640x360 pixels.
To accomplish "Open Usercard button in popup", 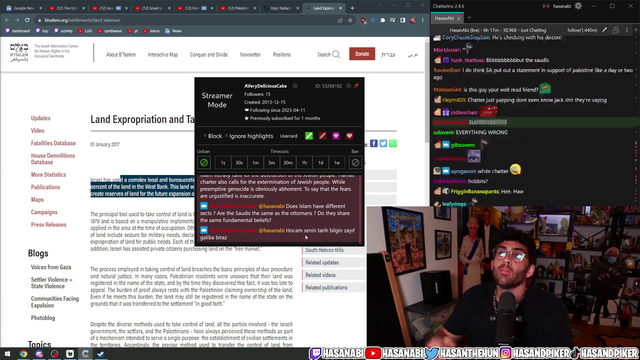I will click(289, 136).
